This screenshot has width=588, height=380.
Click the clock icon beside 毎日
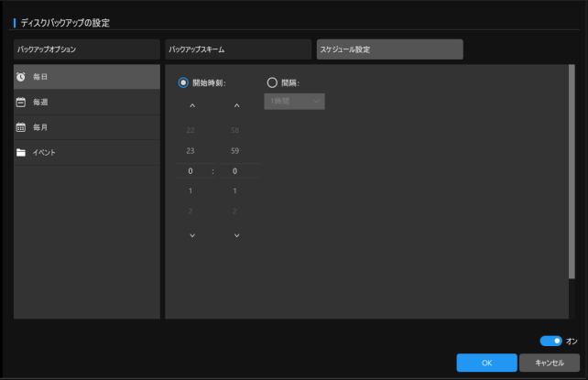(21, 77)
